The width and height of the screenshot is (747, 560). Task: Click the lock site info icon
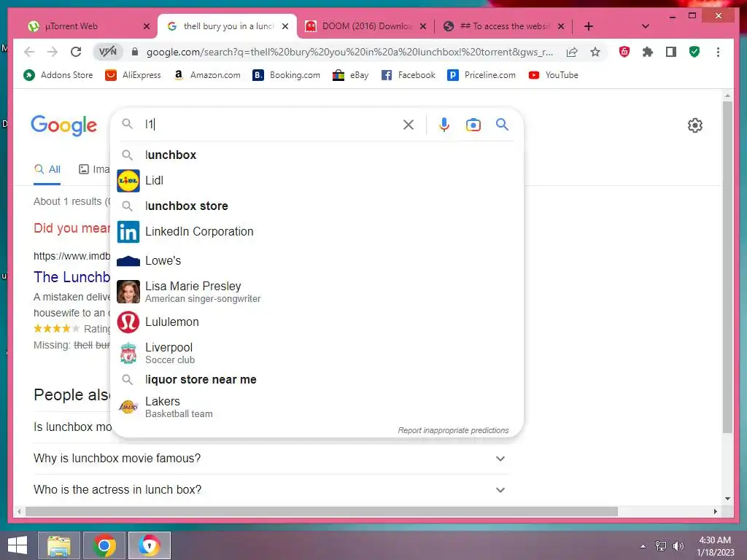tap(135, 52)
